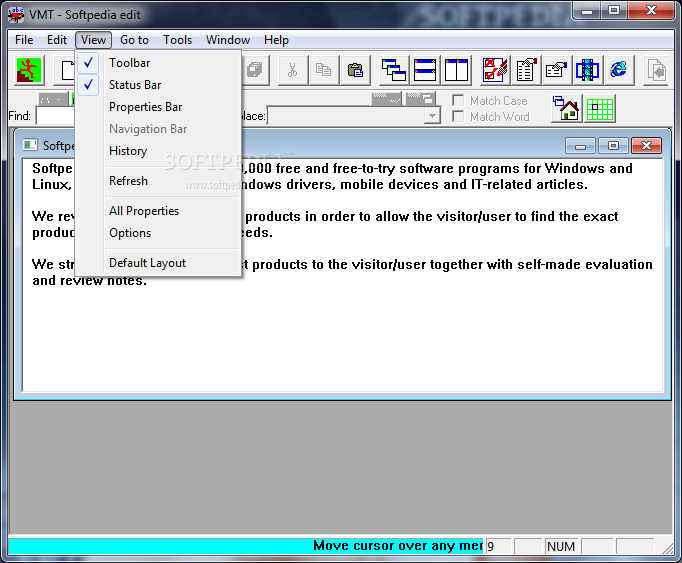Minimize the main VMT window
The height and width of the screenshot is (563, 682).
coord(587,10)
